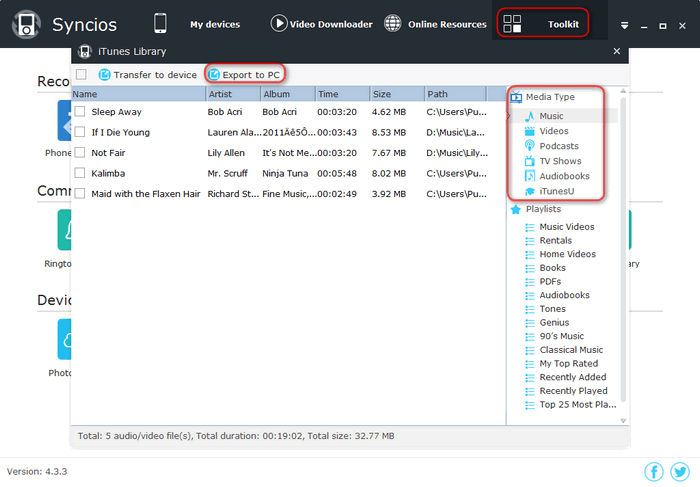Sort by Time column header
Screen dimensions: 700x487
tap(343, 94)
